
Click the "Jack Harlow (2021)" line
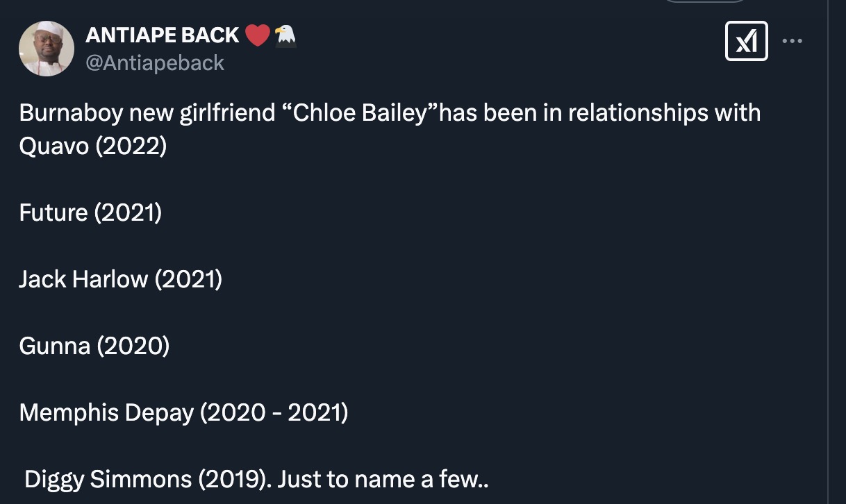[120, 279]
